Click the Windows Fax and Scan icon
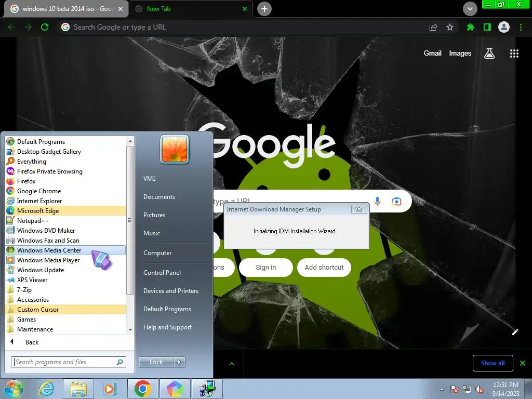The height and width of the screenshot is (399, 532). tap(10, 240)
